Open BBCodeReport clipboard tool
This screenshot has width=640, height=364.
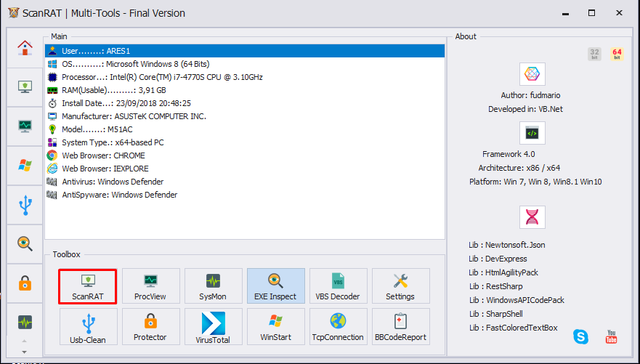click(400, 326)
